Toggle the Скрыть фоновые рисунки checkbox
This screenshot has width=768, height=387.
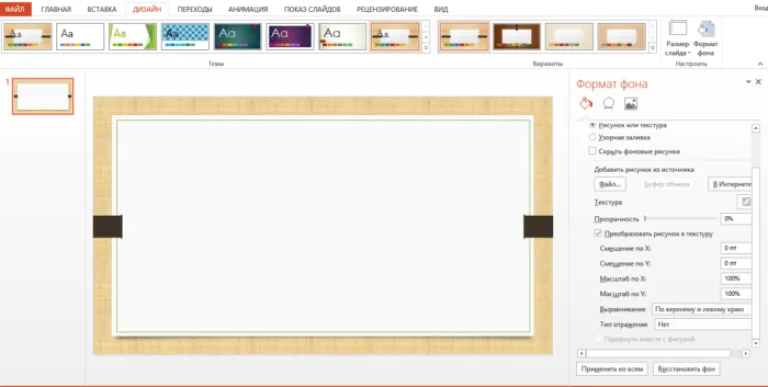(592, 151)
